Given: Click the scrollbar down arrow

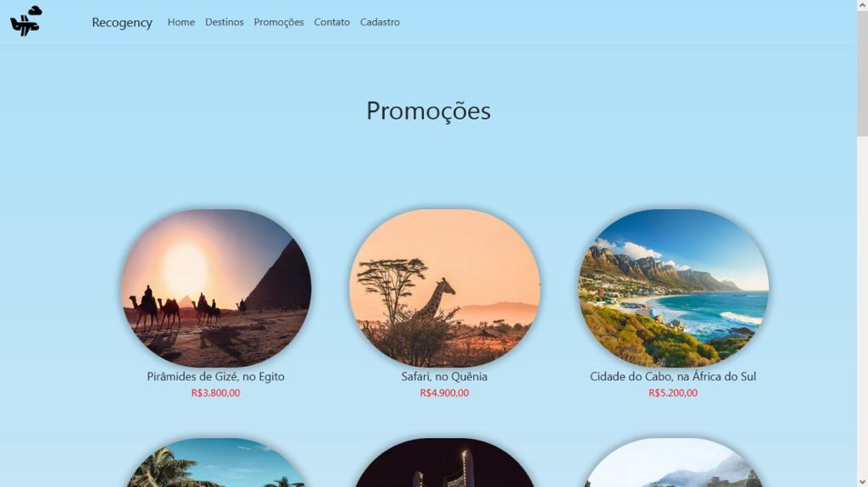Looking at the screenshot, I should tap(862, 482).
